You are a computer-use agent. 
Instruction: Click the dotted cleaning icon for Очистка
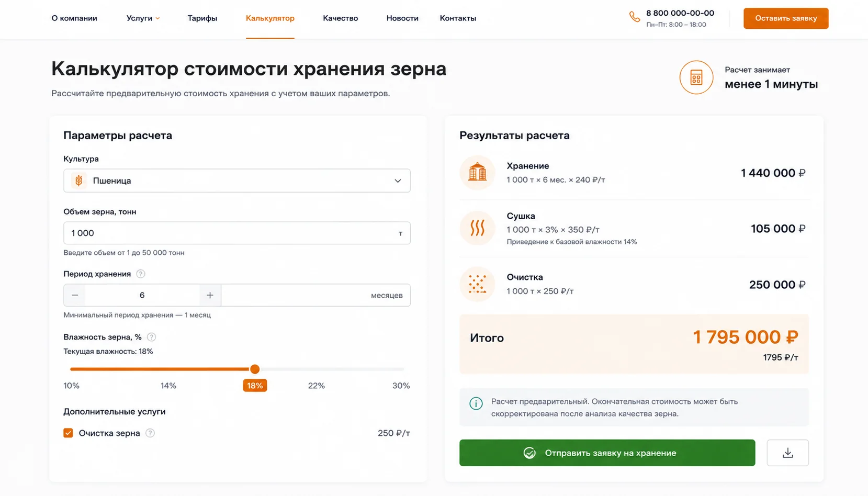tap(477, 284)
